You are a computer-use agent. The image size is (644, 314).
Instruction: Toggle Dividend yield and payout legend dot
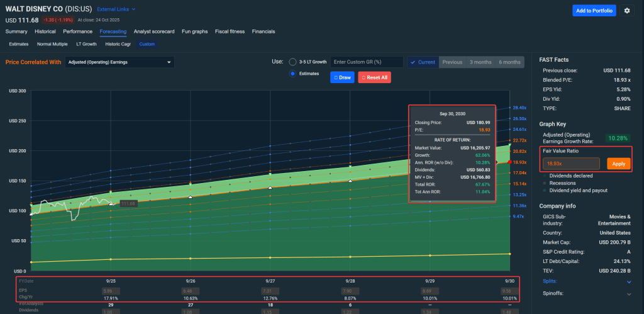(545, 191)
